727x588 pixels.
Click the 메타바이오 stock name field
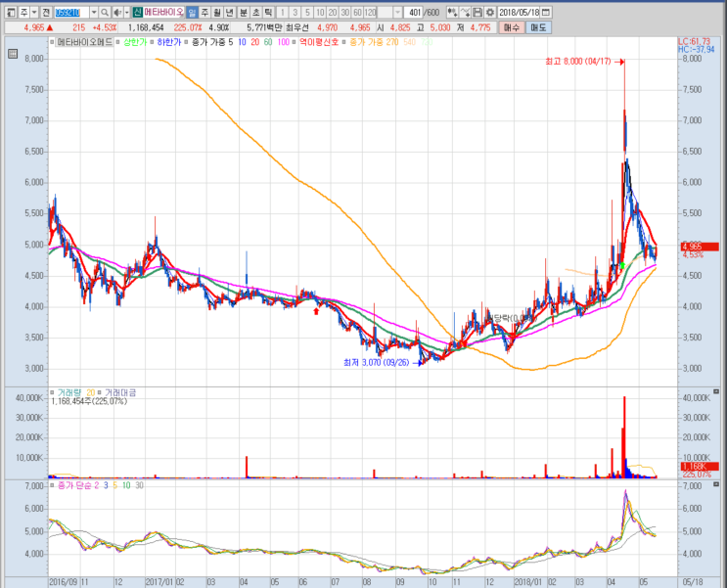(163, 13)
